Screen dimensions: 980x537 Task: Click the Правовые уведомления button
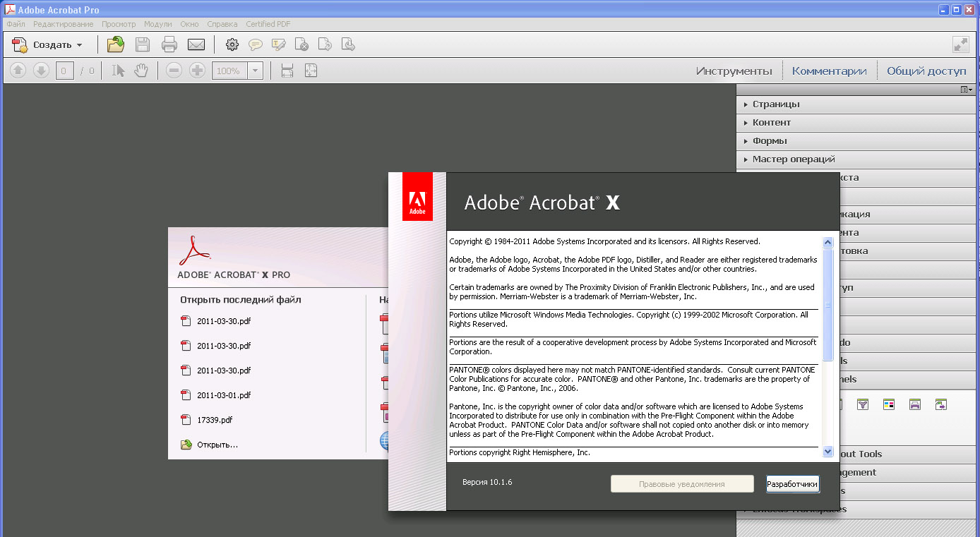pos(682,484)
